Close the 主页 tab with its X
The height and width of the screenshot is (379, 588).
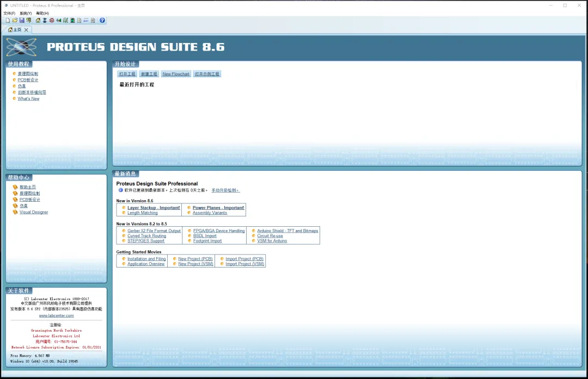coord(26,29)
